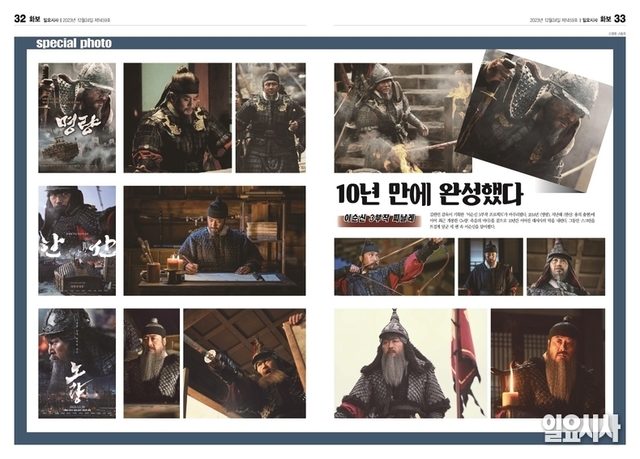Viewport: 640px width, 459px height.
Task: Open the 노량 movie poster
Action: click(77, 363)
